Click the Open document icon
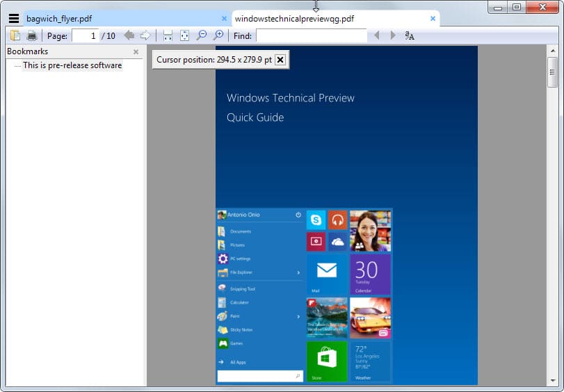 pos(15,35)
